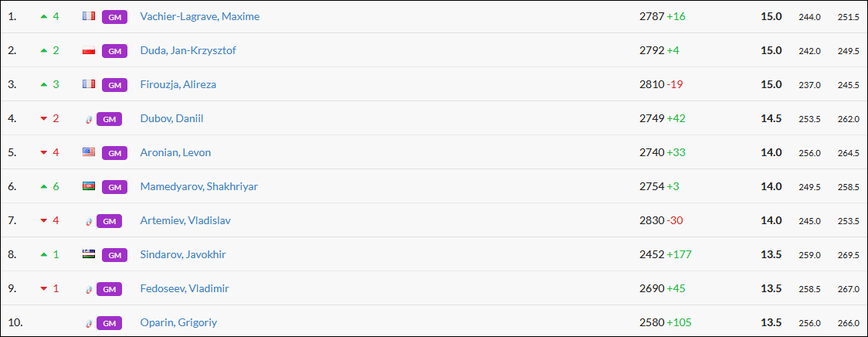Screen dimensions: 868x337
Task: Open Vachier-Lagrave, Maxime player profile
Action: [x=200, y=16]
